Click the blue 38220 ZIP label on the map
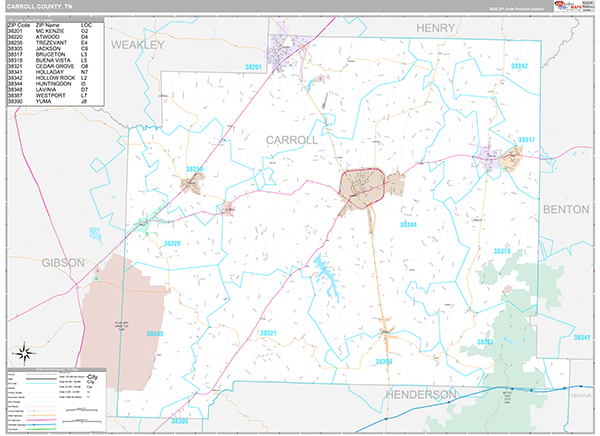600x436 pixels. tap(172, 243)
